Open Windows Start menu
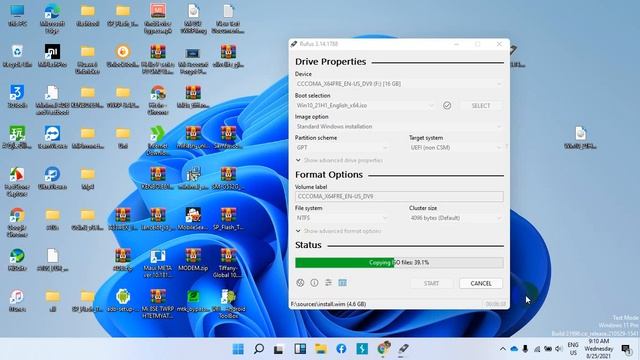The width and height of the screenshot is (640, 360). pyautogui.click(x=238, y=349)
